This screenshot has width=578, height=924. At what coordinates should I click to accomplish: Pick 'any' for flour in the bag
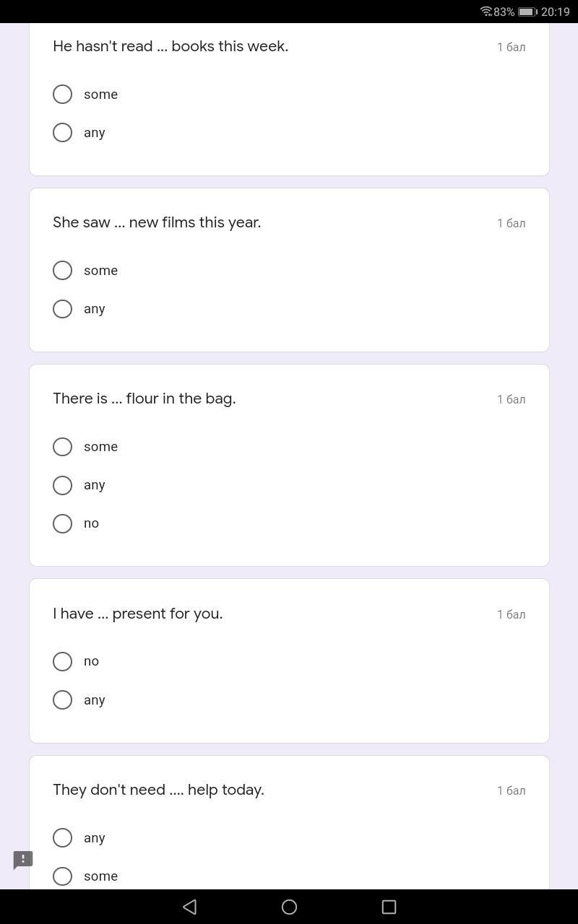coord(62,485)
